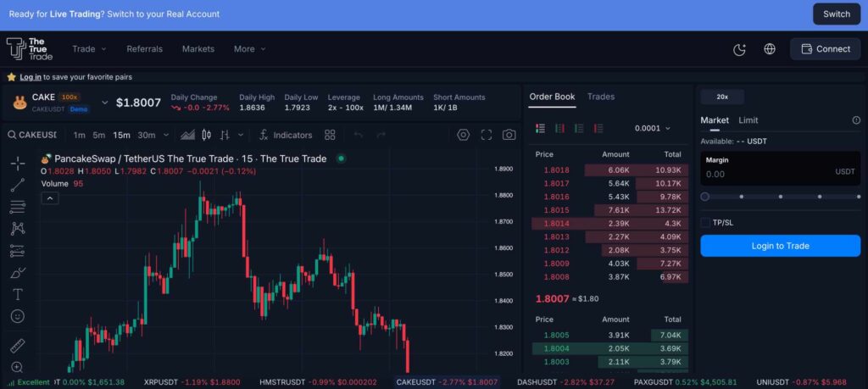This screenshot has height=389, width=868.
Task: Open the 20x leverage selector
Action: click(722, 97)
